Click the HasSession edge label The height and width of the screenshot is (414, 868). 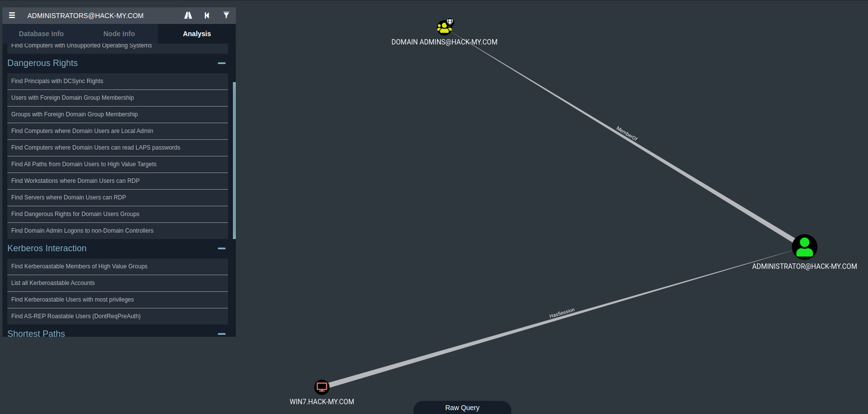pos(562,313)
